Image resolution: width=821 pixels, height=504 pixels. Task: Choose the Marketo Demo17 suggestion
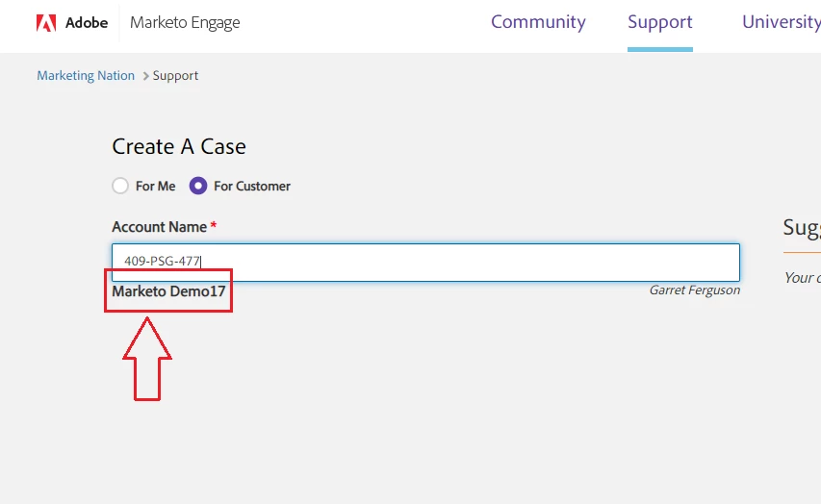pyautogui.click(x=168, y=291)
